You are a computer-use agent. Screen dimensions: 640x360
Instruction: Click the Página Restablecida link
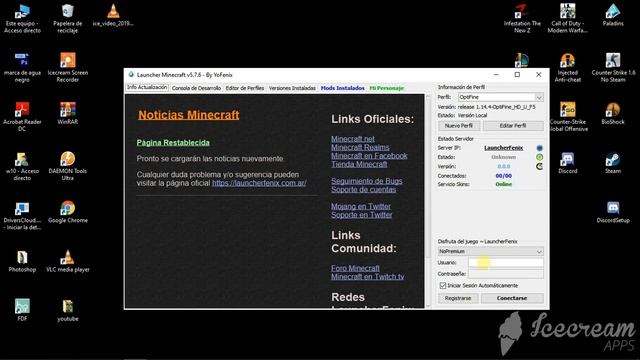(173, 142)
